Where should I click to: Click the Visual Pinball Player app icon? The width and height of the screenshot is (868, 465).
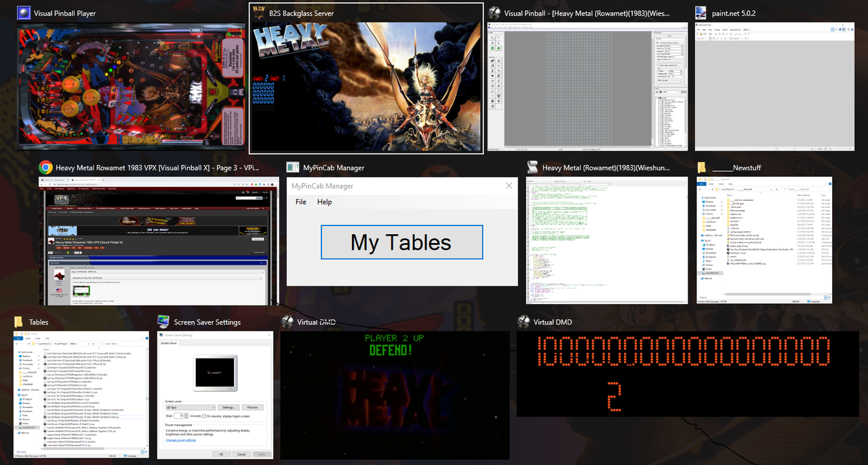[24, 13]
